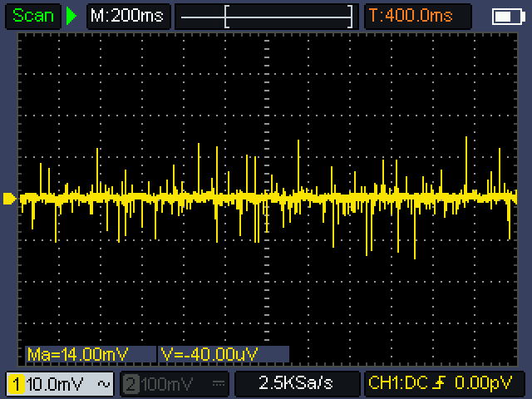
Task: Select the CH1:DC trigger source label
Action: (x=397, y=383)
